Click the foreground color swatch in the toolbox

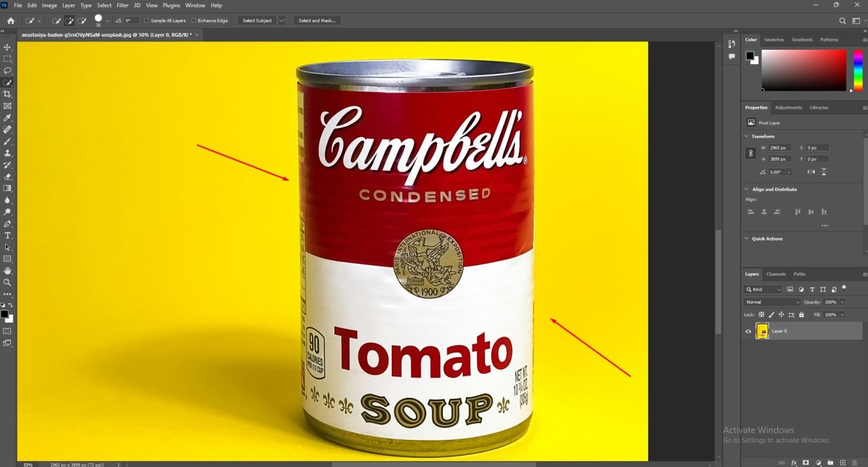point(5,314)
